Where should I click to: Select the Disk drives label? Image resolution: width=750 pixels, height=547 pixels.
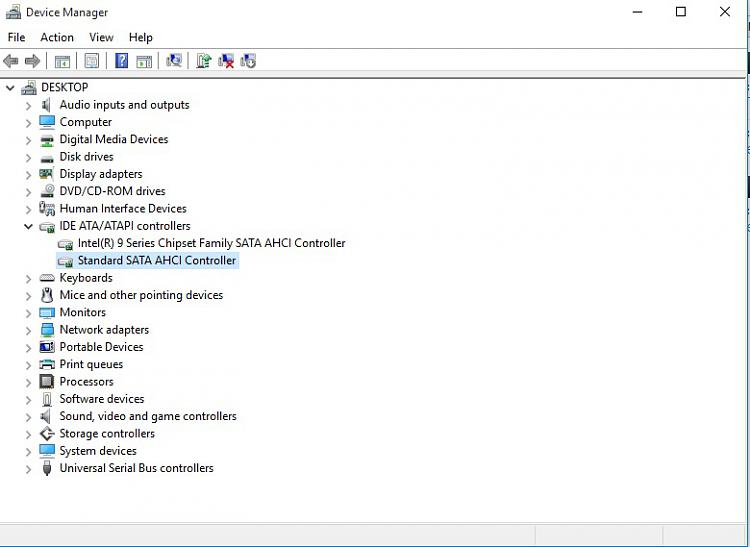[x=87, y=156]
